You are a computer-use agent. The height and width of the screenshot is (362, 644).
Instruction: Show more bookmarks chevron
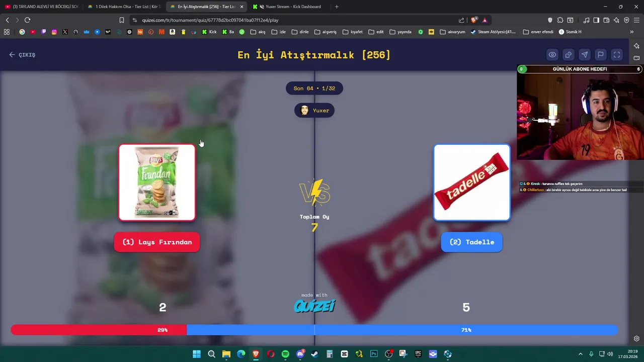632,32
